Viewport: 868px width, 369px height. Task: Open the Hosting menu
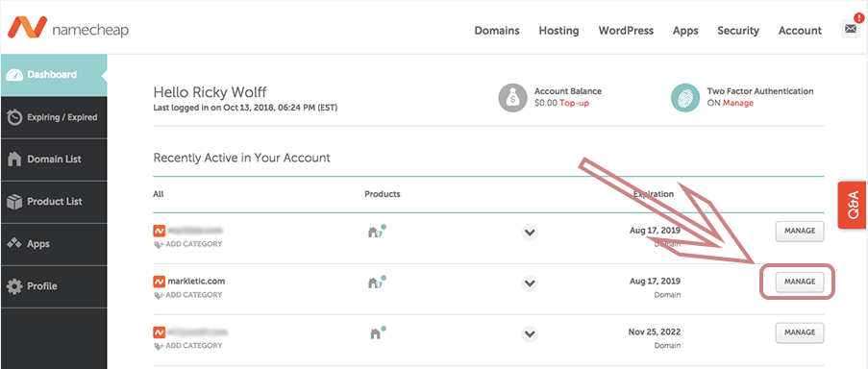point(558,31)
